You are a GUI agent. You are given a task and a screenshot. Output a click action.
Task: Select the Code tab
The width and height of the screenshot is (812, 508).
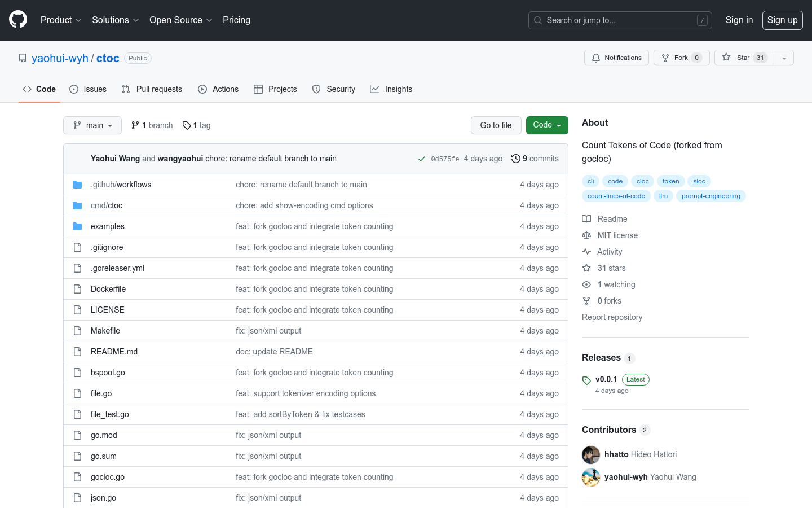click(x=39, y=89)
